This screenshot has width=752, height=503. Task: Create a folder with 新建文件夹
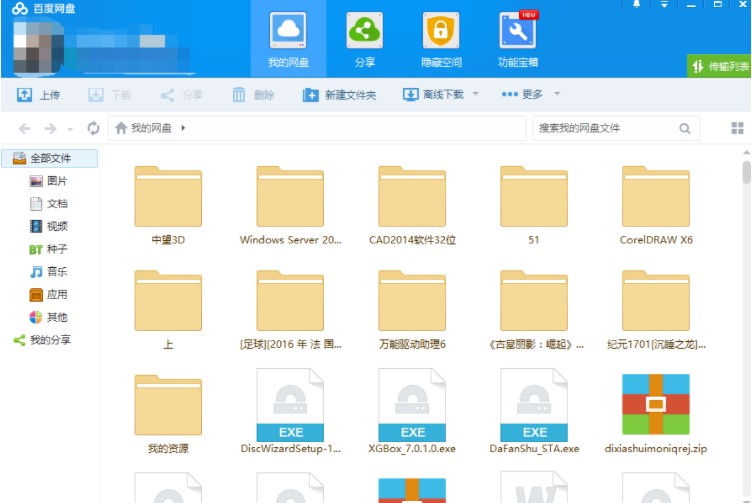tap(339, 95)
